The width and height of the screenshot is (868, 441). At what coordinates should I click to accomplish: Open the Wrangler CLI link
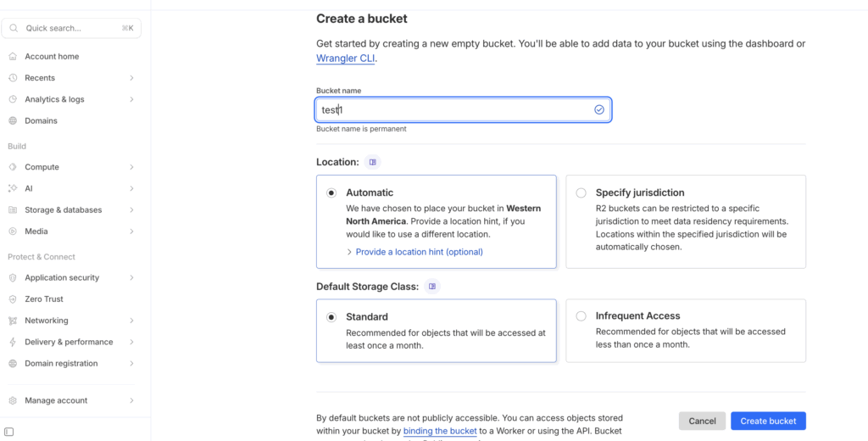pos(346,59)
